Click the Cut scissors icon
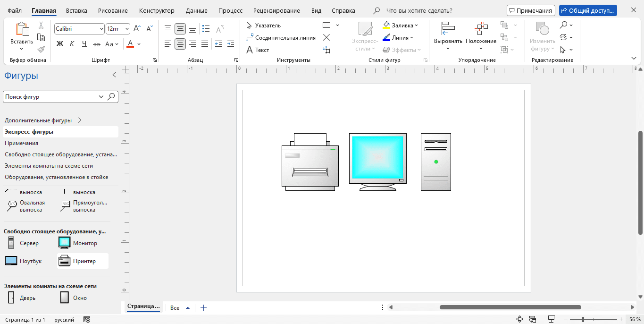 click(41, 26)
